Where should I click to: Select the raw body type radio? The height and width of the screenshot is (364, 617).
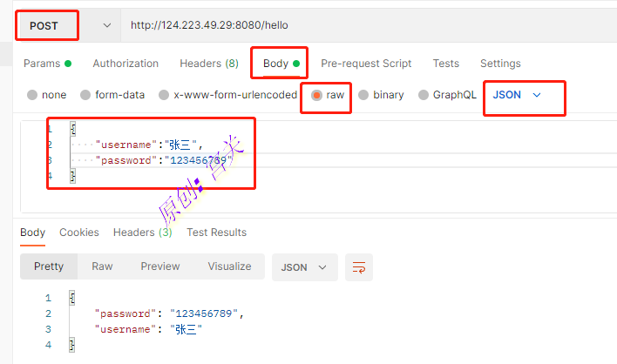pos(328,95)
